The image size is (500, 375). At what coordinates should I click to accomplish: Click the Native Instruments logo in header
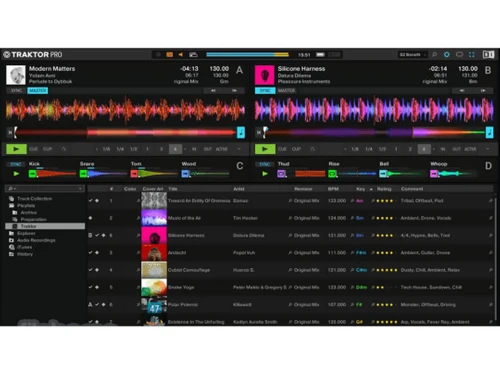488,54
